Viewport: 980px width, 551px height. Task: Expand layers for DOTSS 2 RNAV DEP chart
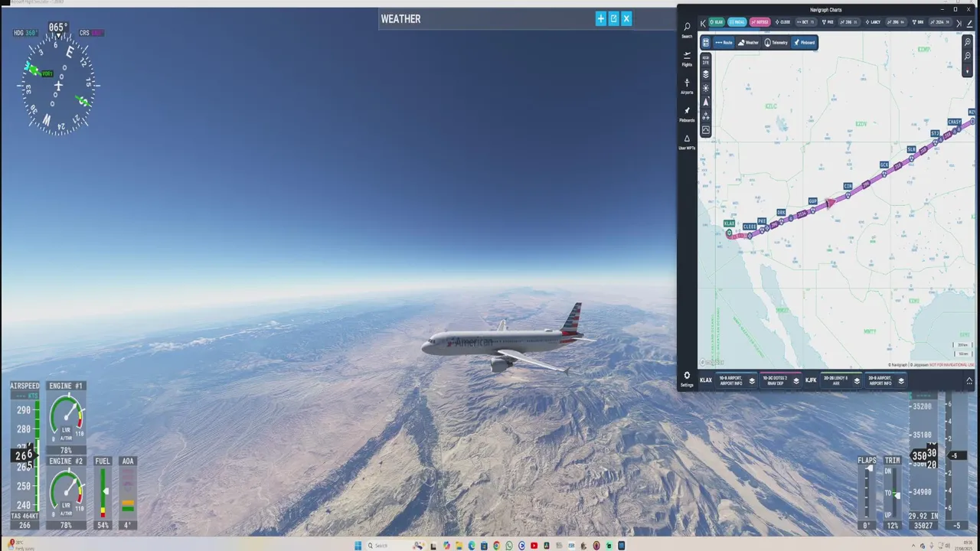(796, 381)
